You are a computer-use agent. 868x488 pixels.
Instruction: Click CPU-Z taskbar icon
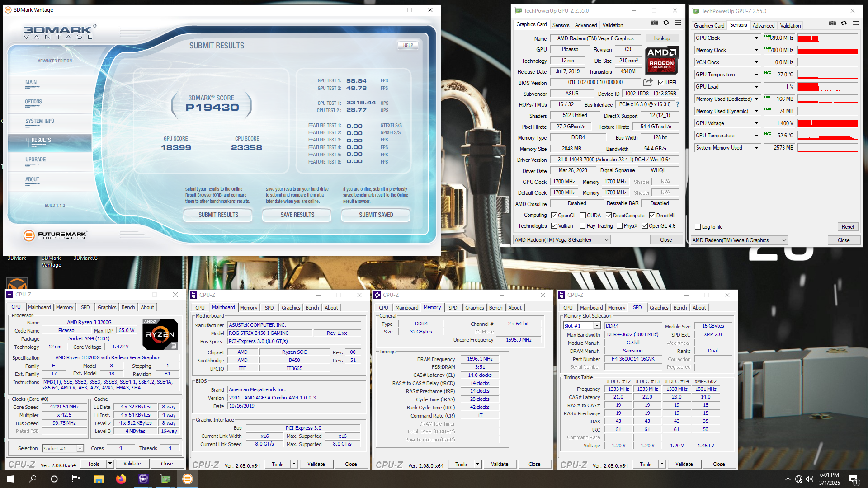pos(143,479)
